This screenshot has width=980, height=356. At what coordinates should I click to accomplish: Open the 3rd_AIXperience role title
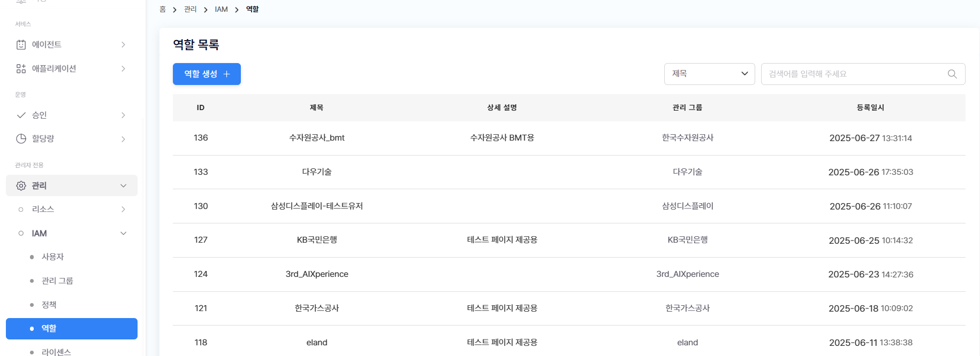(x=316, y=274)
